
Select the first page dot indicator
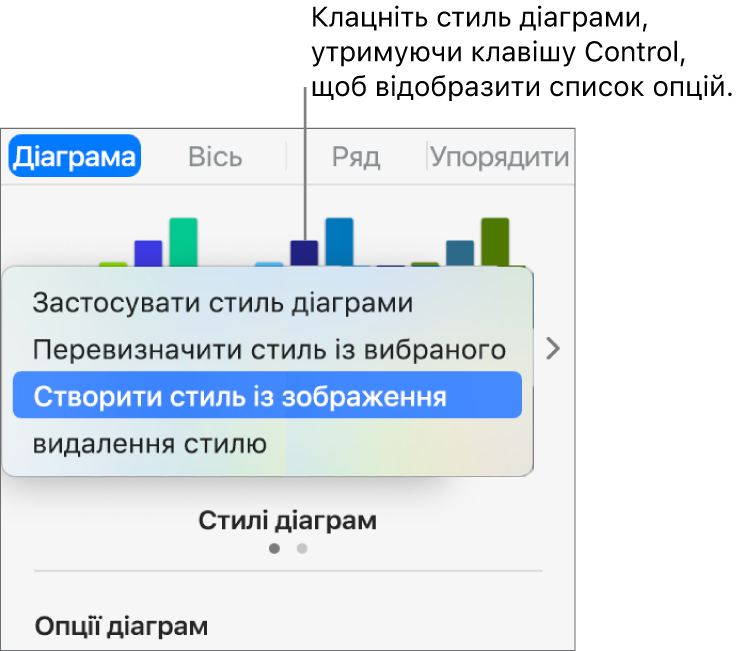[x=274, y=548]
